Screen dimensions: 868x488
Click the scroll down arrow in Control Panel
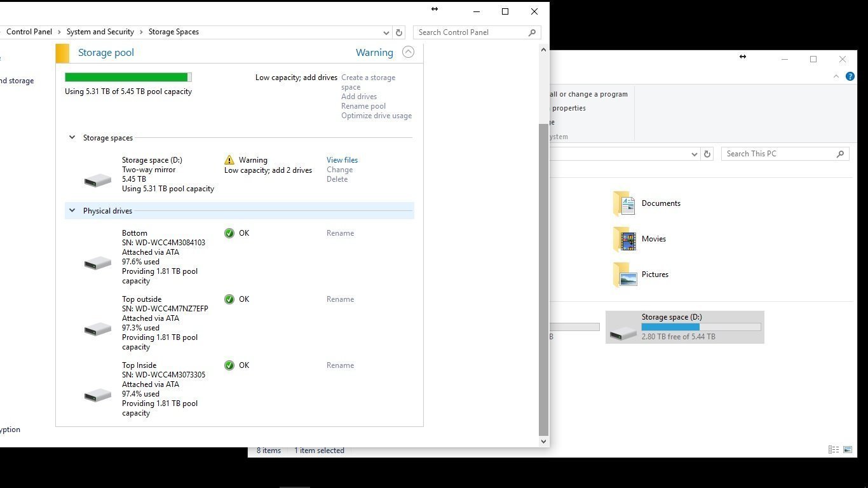coord(543,442)
